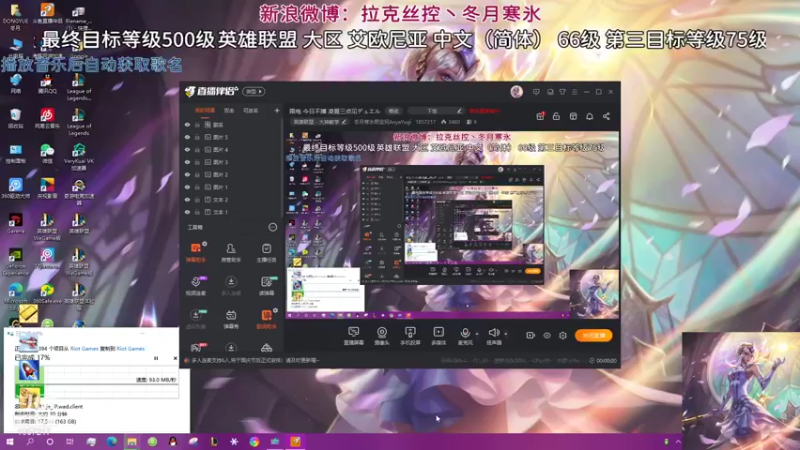Open the 模式 mode dropdown pill
The width and height of the screenshot is (800, 450).
pyautogui.click(x=254, y=92)
